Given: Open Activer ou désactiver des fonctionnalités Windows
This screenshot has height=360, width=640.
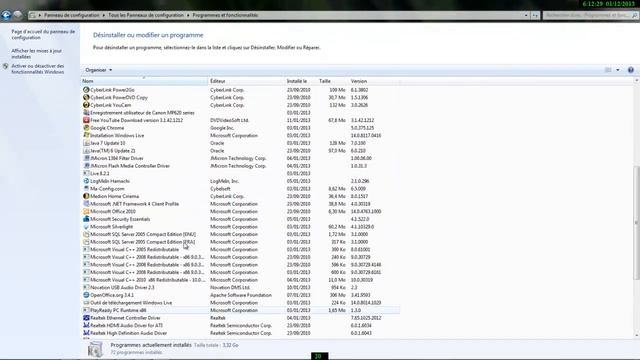Looking at the screenshot, I should [x=38, y=69].
